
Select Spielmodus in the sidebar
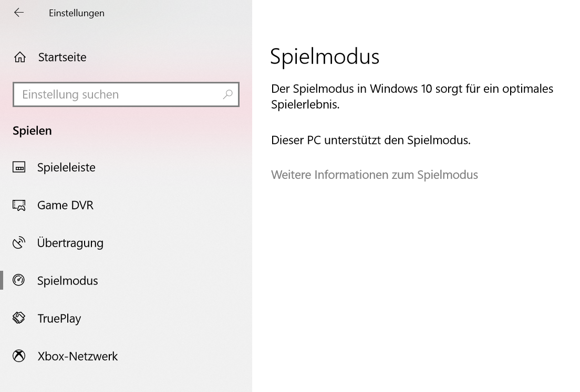coord(67,281)
